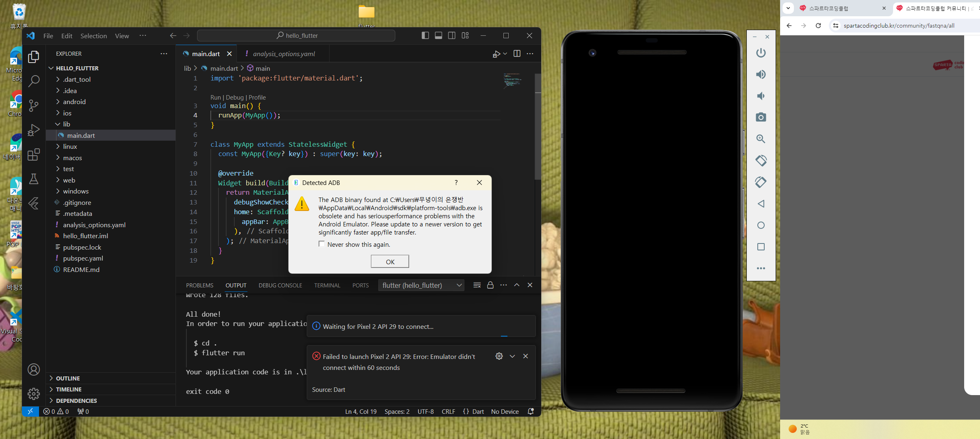Screen dimensions: 980x439
Task: Dismiss the failed launch notification
Action: 525,356
